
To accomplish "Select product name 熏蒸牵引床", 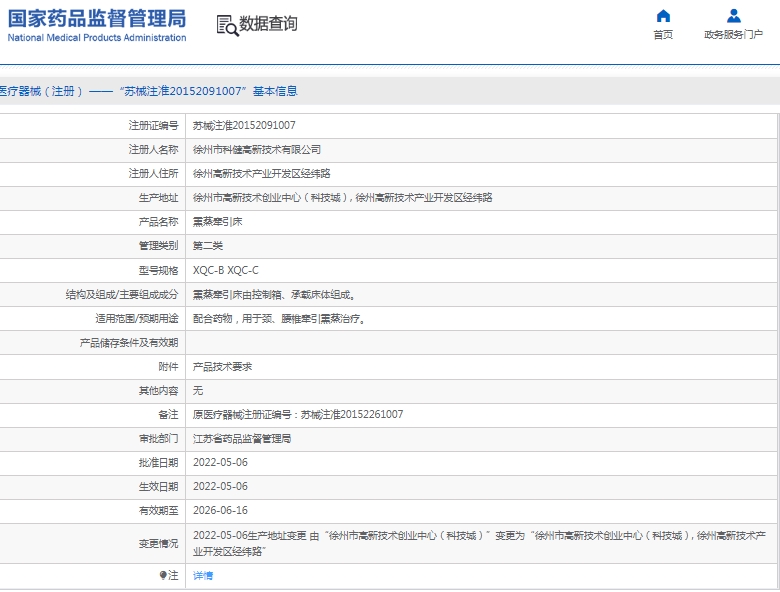I will pos(217,221).
